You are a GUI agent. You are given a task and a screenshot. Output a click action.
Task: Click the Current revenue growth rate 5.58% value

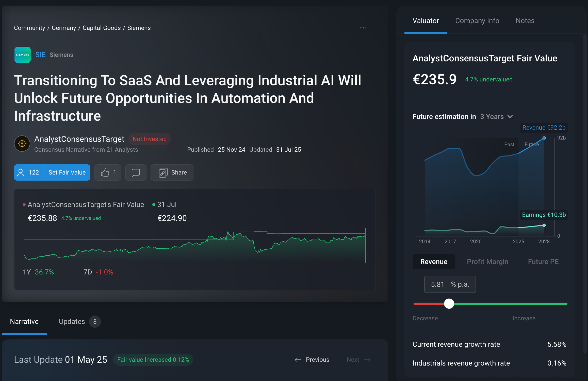click(557, 344)
